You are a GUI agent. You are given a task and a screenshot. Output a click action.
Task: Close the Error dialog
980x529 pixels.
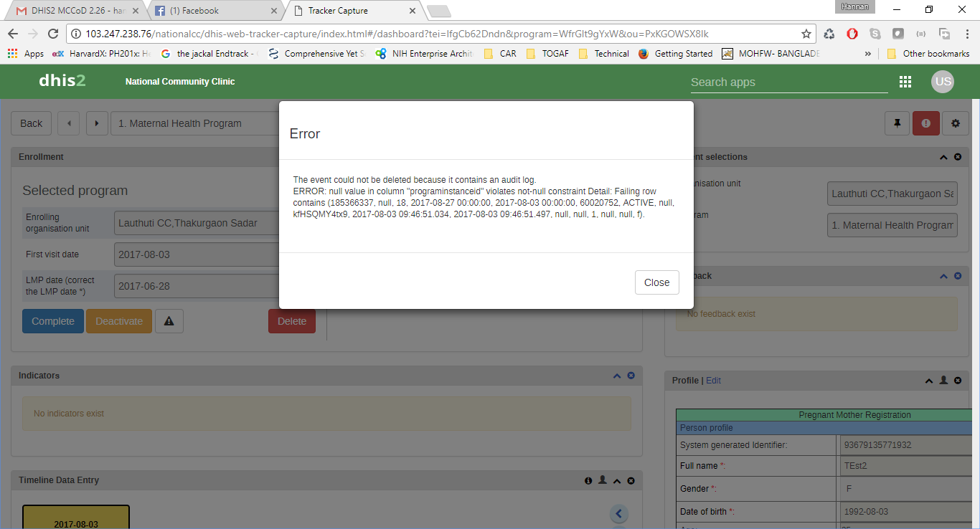click(x=656, y=282)
